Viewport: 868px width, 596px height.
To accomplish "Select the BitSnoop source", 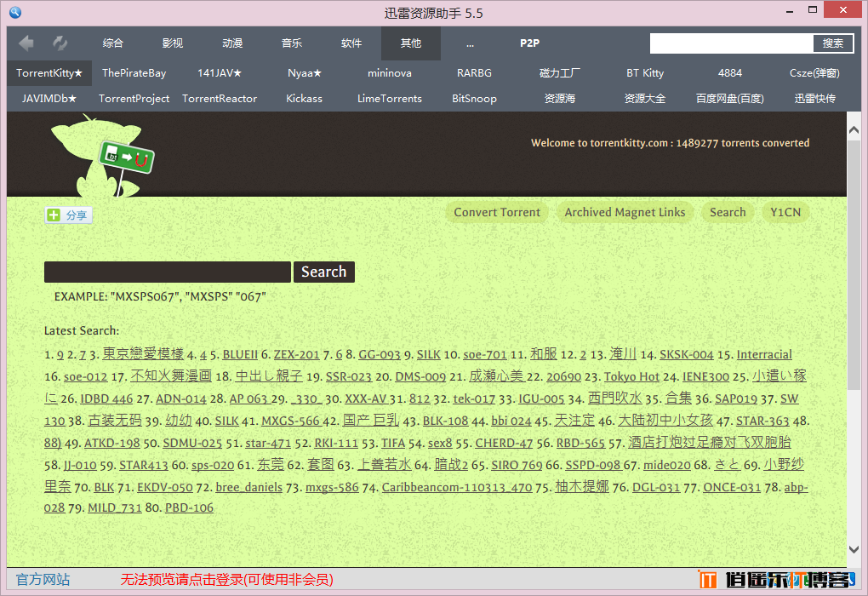I will [474, 99].
